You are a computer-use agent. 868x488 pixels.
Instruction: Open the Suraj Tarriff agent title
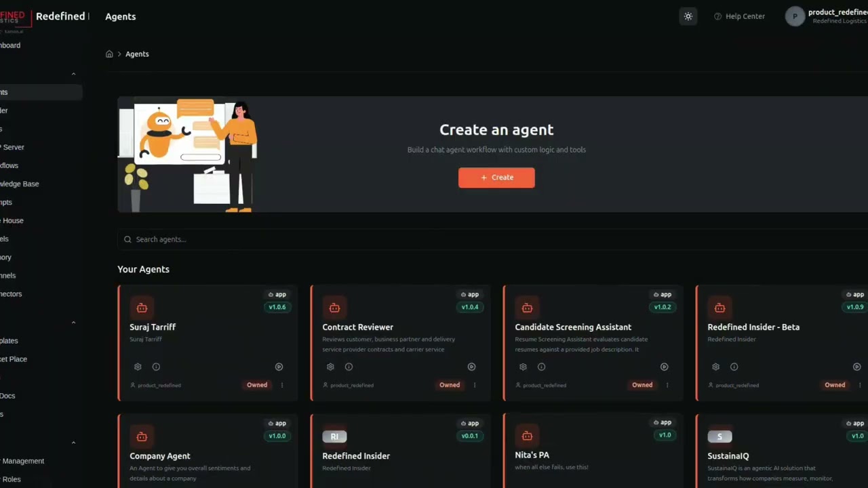(x=153, y=327)
